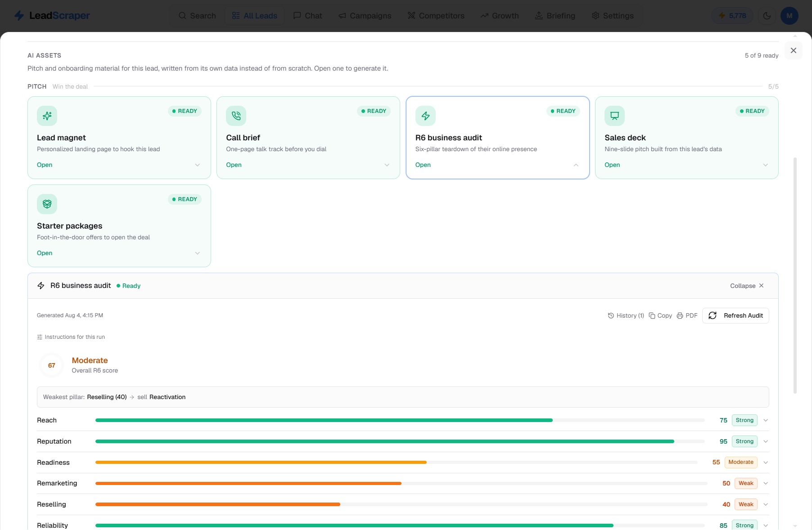Click the Instructions sliders icon
The width and height of the screenshot is (812, 530).
40,337
